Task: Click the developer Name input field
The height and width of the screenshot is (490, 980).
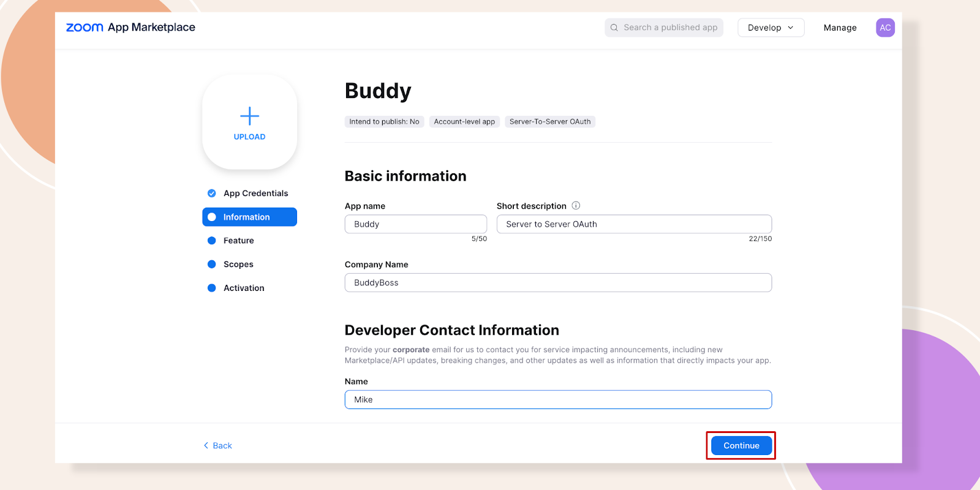Action: 558,399
